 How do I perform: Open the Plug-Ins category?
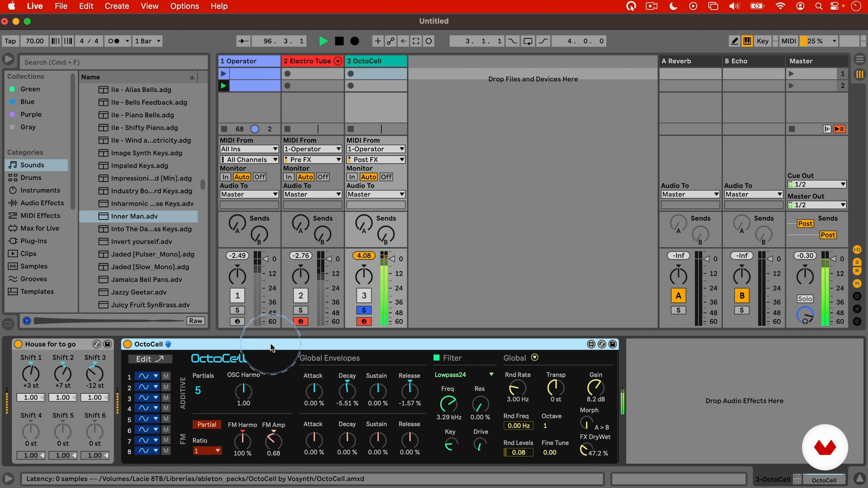pos(33,241)
